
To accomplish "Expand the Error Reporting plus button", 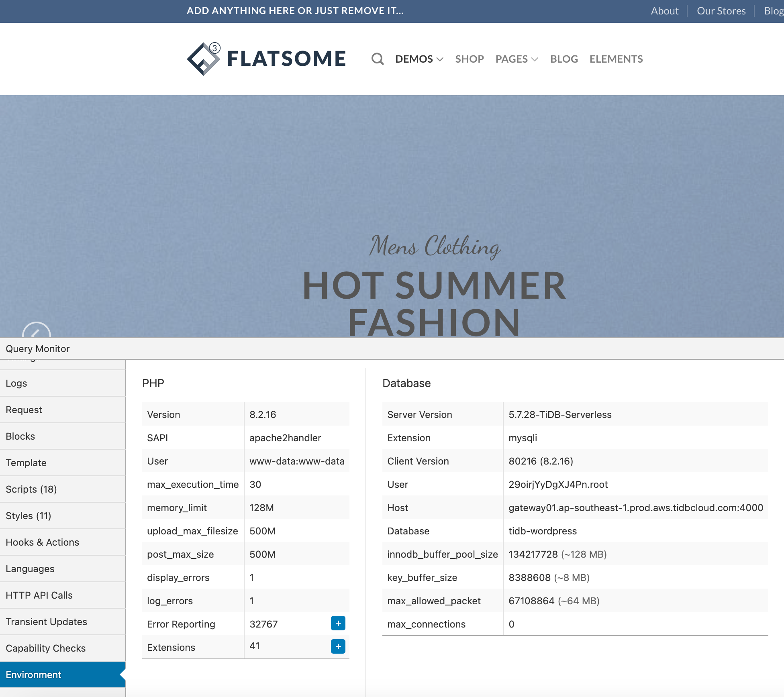I will click(x=338, y=623).
